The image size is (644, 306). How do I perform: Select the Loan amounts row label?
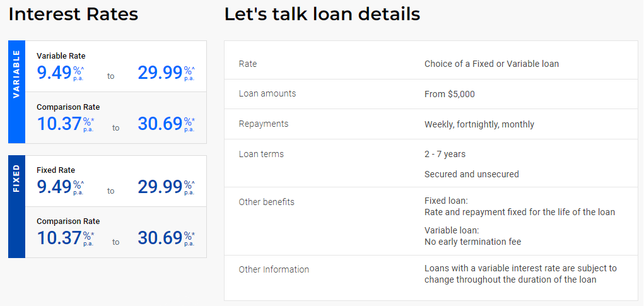pyautogui.click(x=267, y=93)
